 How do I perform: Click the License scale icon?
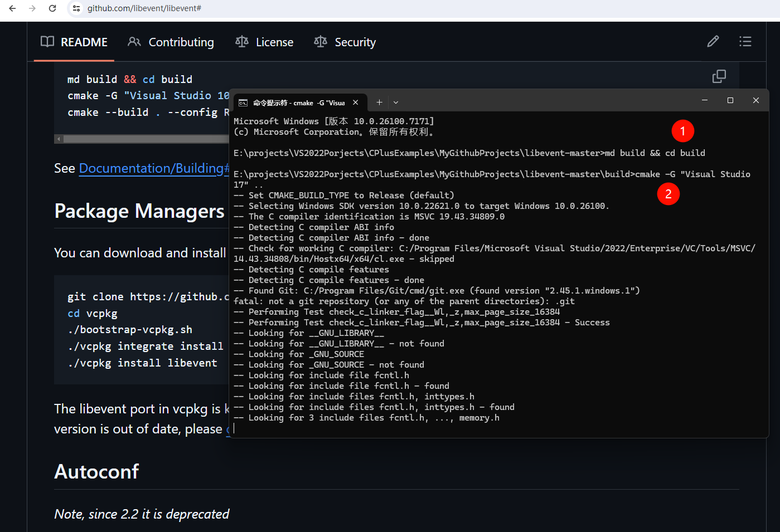(x=242, y=42)
